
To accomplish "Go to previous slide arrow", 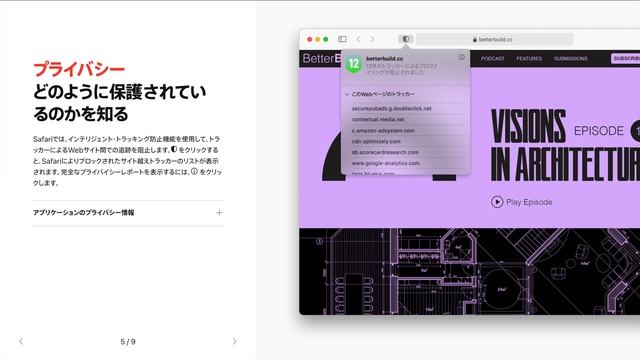I will [21, 341].
